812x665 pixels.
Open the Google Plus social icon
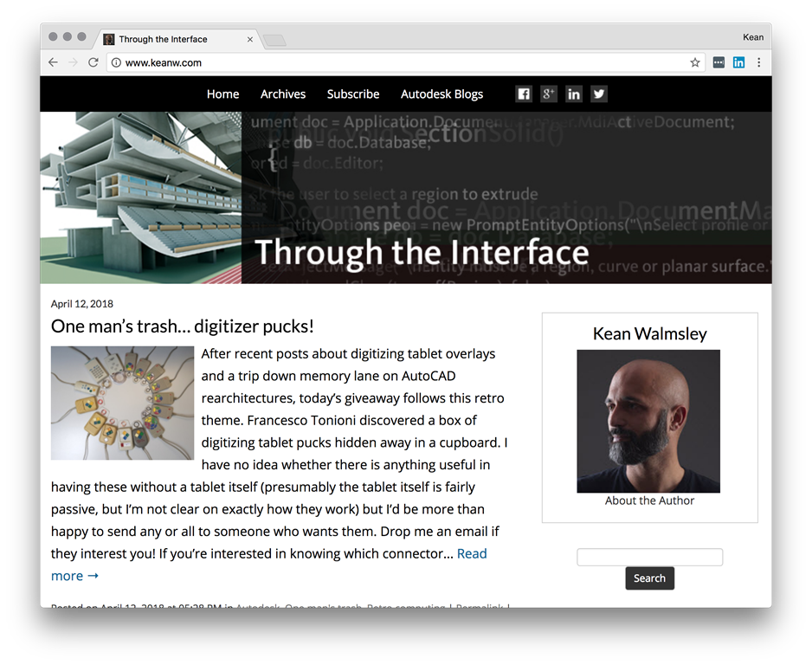click(x=549, y=94)
